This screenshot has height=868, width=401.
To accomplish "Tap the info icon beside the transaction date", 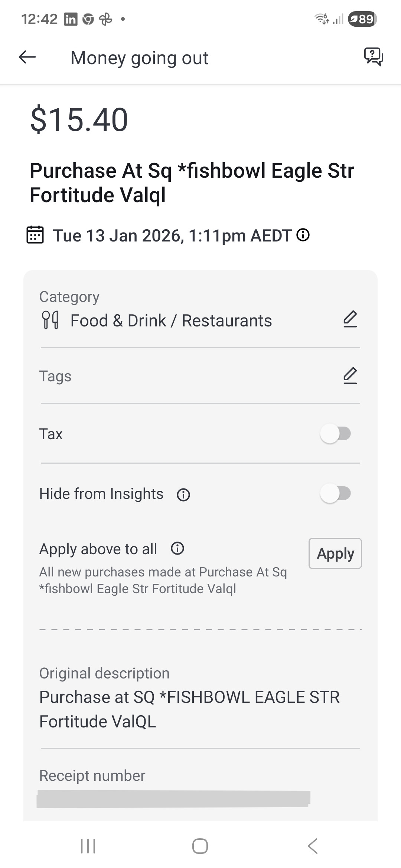I will tap(303, 235).
